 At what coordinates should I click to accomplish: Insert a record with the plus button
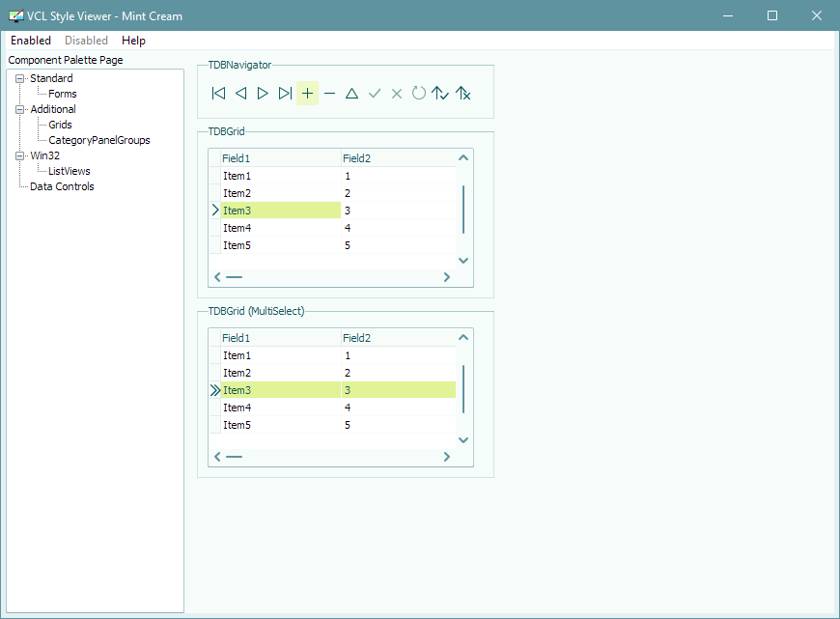(x=307, y=94)
